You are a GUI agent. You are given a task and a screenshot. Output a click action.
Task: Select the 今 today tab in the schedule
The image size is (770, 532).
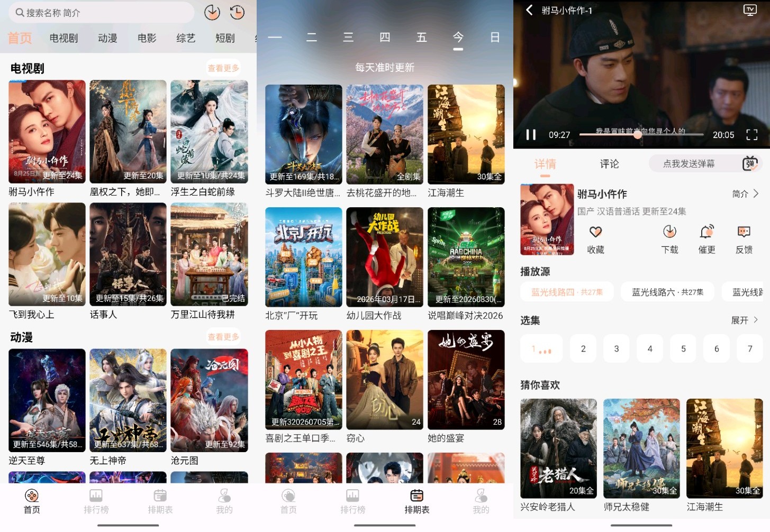(x=458, y=37)
